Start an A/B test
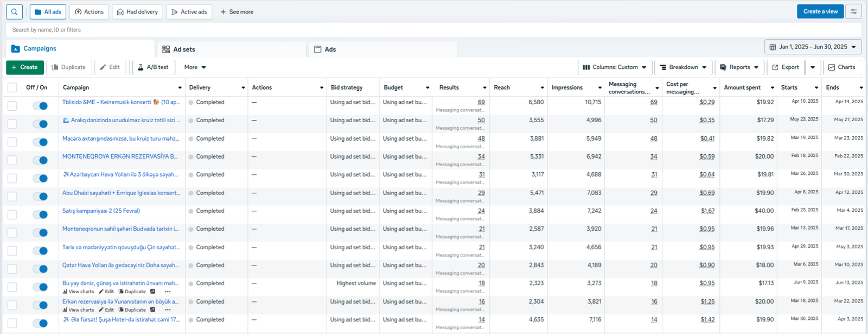Screen dimensions: 868x334 click(x=152, y=67)
